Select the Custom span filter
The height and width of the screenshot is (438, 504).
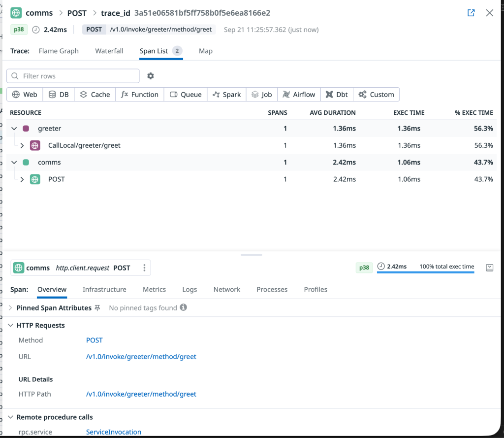376,94
